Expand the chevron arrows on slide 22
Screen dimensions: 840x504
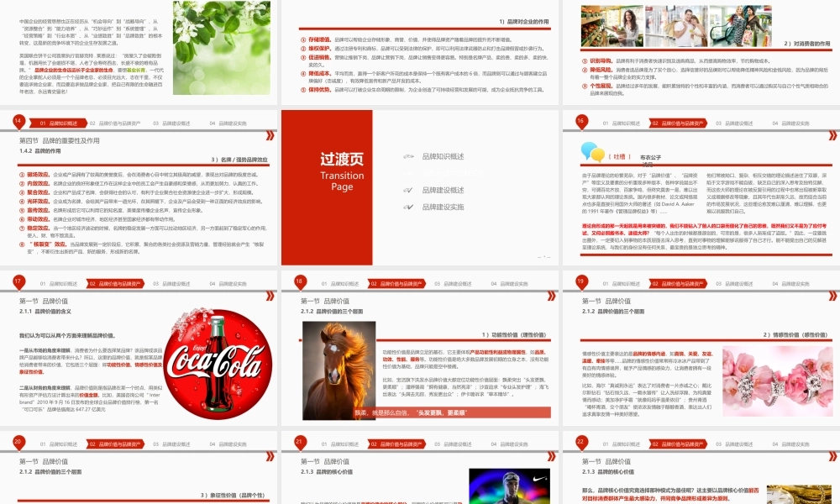tap(831, 458)
